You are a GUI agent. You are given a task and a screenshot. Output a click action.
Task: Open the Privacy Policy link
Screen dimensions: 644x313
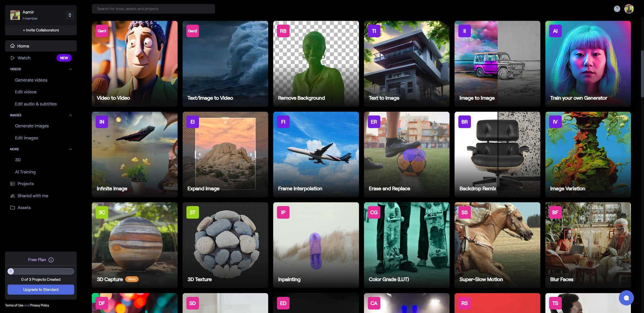pos(40,305)
